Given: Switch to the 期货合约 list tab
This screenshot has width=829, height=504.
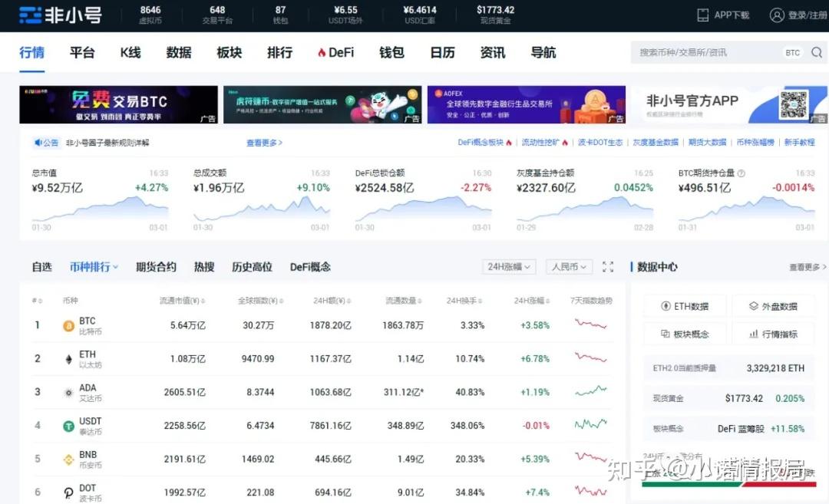Looking at the screenshot, I should point(156,267).
